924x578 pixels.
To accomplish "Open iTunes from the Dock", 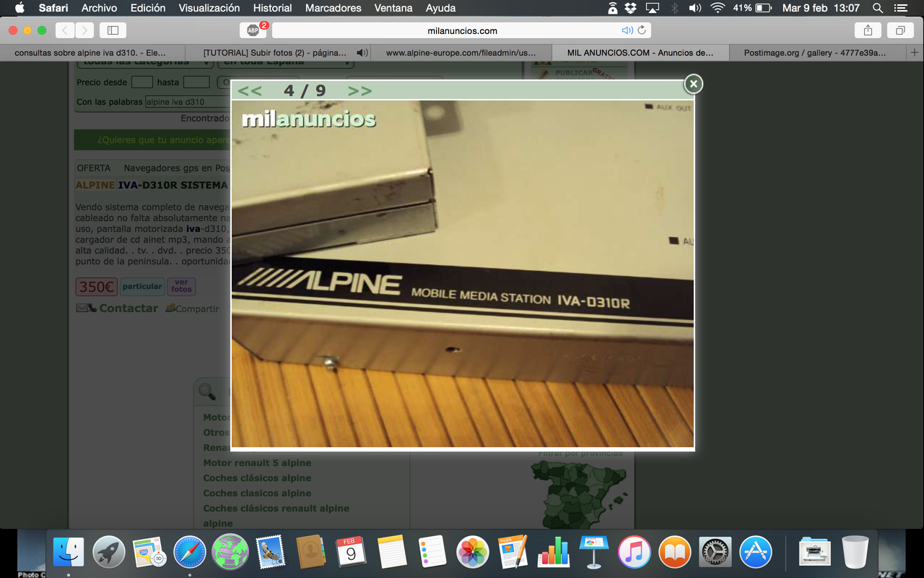I will click(635, 553).
